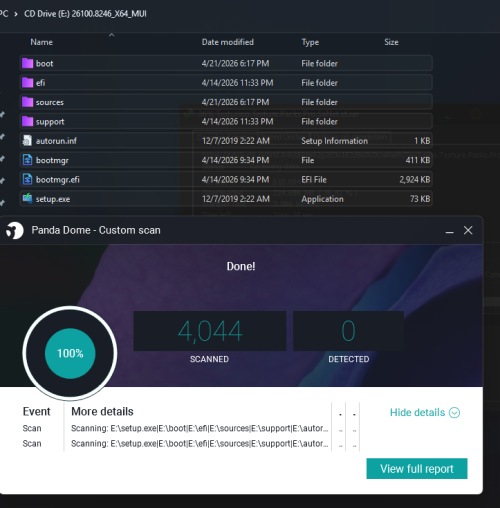The height and width of the screenshot is (508, 500).
Task: Sort files by the Name column header
Action: pos(42,42)
